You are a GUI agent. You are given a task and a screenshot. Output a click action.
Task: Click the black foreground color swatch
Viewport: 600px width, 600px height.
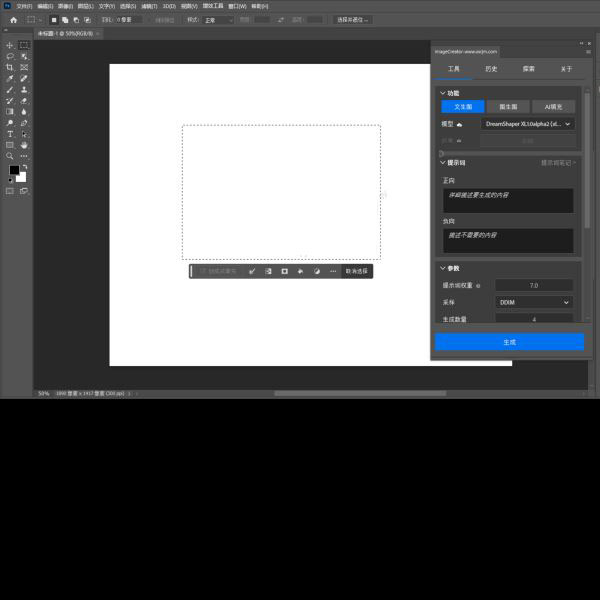tap(14, 170)
